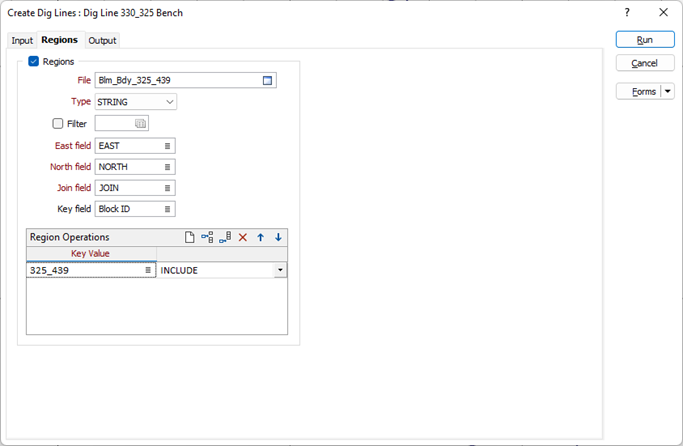Delete row with the red X icon

(243, 237)
